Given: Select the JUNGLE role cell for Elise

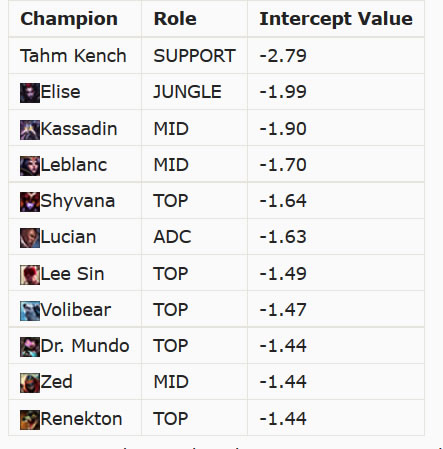Looking at the screenshot, I should pyautogui.click(x=195, y=92).
